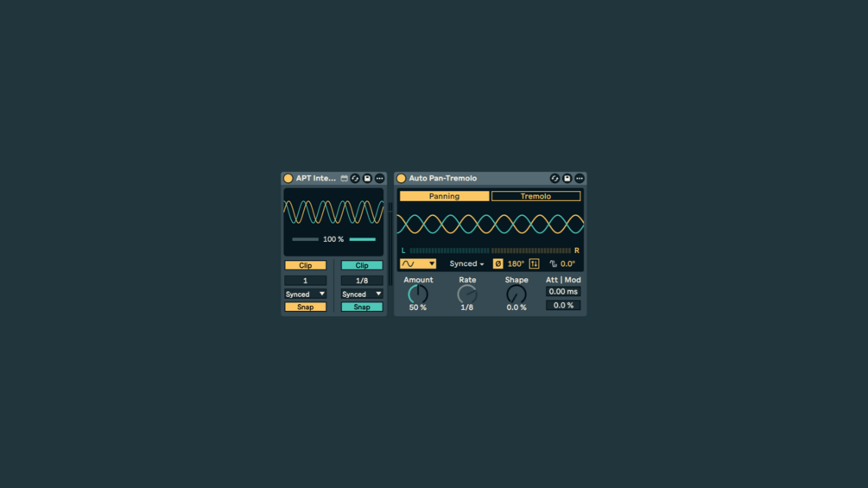Viewport: 868px width, 488px height.
Task: Save preset icon on Auto Pan-Tremolo device
Action: point(567,178)
